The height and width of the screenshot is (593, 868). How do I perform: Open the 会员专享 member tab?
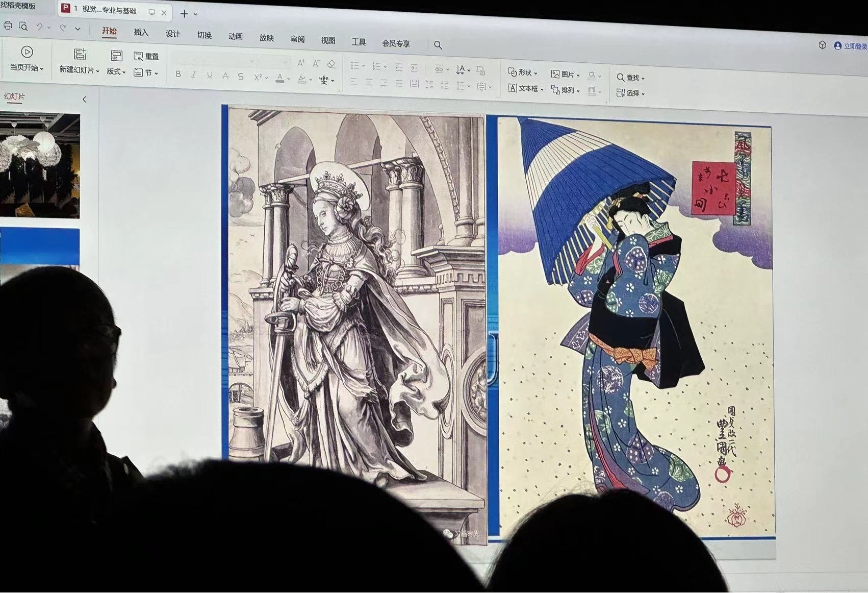[396, 43]
